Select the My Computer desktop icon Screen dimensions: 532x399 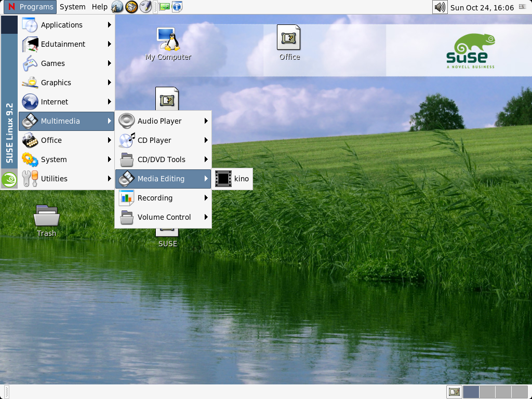(168, 44)
